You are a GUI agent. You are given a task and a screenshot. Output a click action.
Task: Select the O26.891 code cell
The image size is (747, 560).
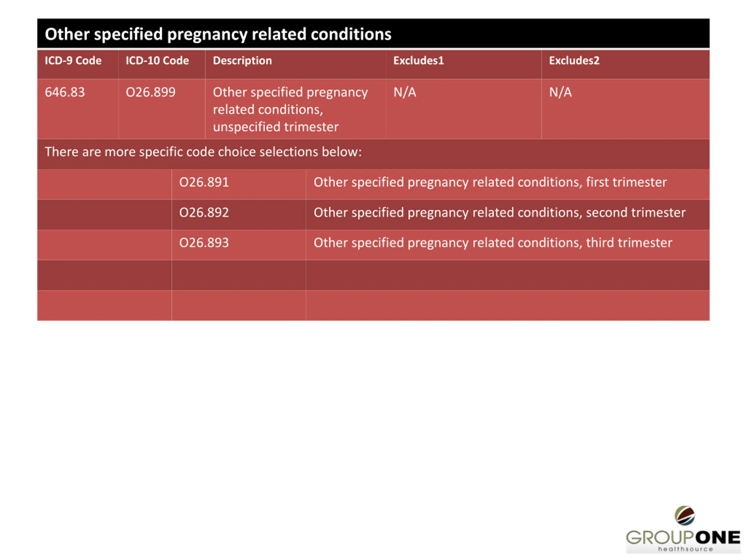coord(239,184)
